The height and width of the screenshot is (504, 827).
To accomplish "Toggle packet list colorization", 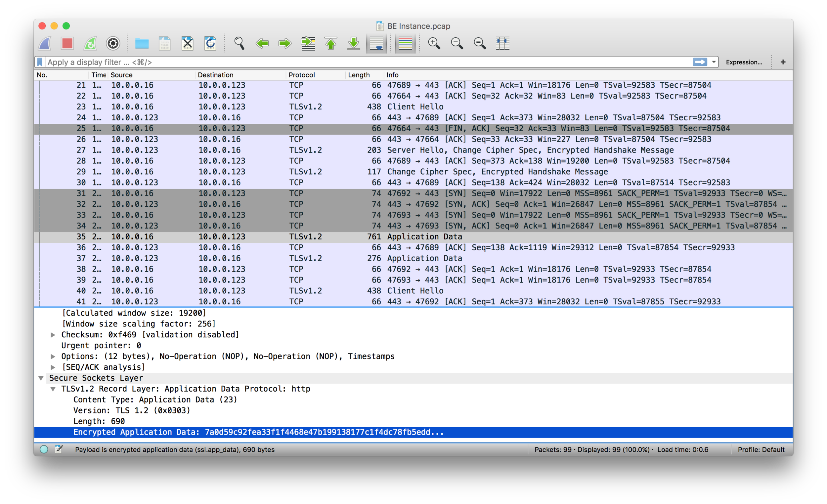I will click(405, 43).
